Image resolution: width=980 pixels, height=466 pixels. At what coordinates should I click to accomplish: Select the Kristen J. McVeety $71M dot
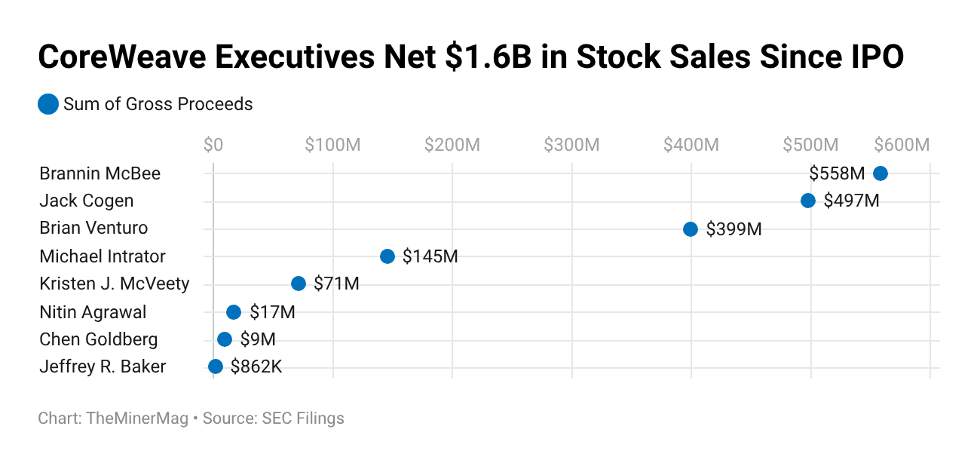299,284
